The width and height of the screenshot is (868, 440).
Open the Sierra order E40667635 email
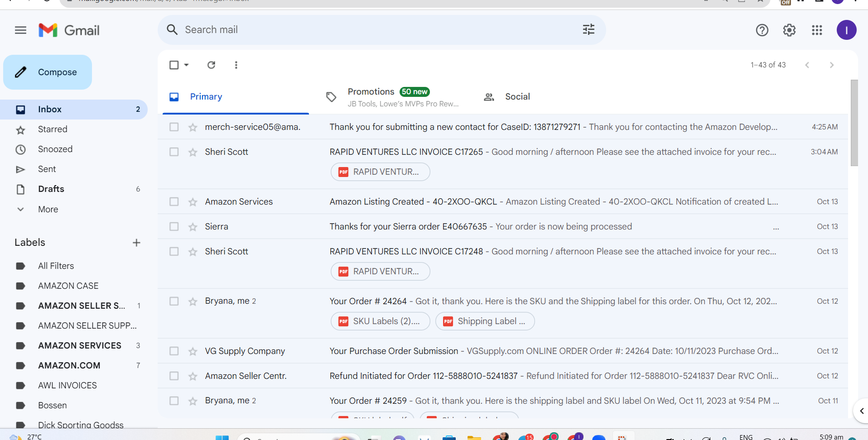coord(503,227)
